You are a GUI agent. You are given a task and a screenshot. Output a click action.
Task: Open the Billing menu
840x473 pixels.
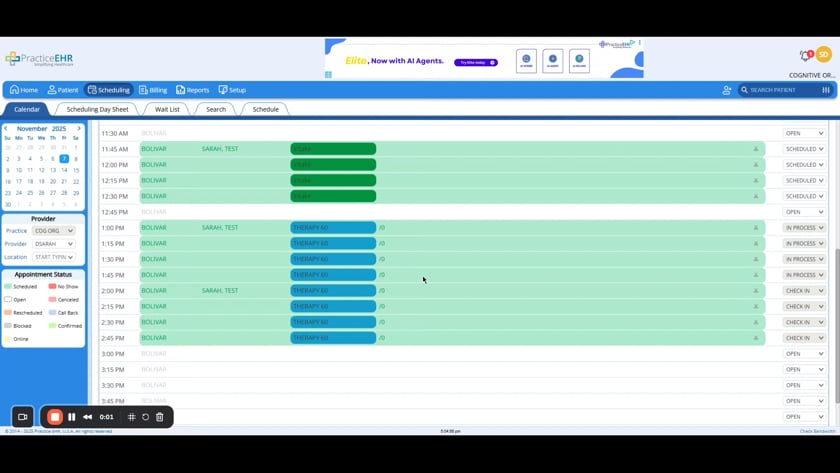(153, 90)
